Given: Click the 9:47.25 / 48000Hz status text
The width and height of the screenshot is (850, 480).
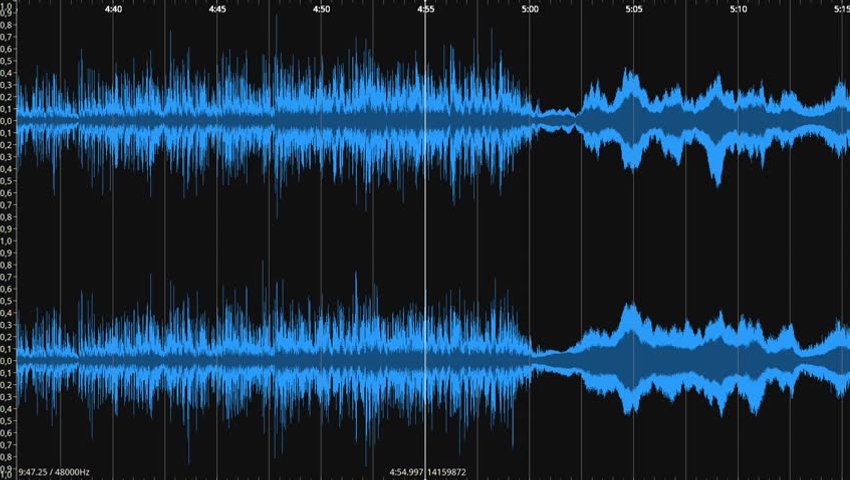Looking at the screenshot, I should coord(54,472).
